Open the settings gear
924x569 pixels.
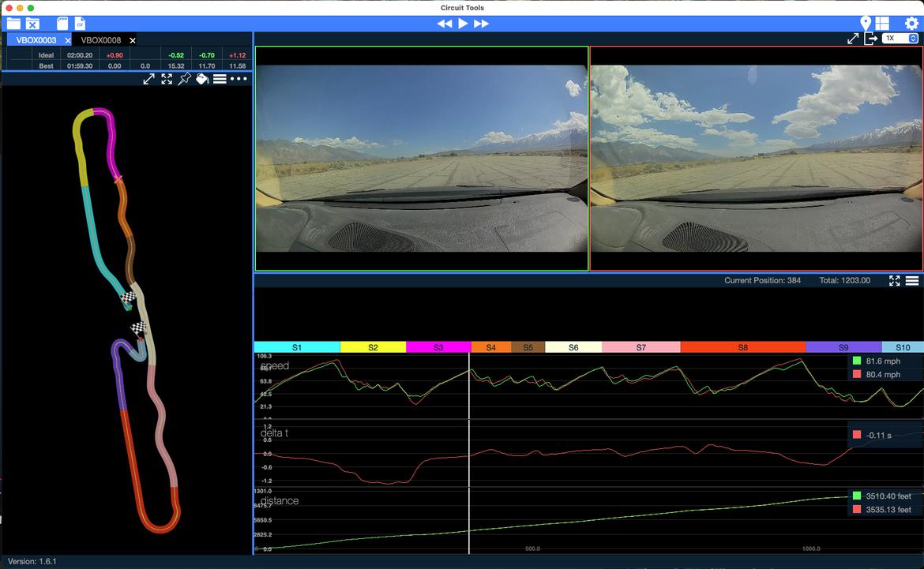(x=911, y=24)
